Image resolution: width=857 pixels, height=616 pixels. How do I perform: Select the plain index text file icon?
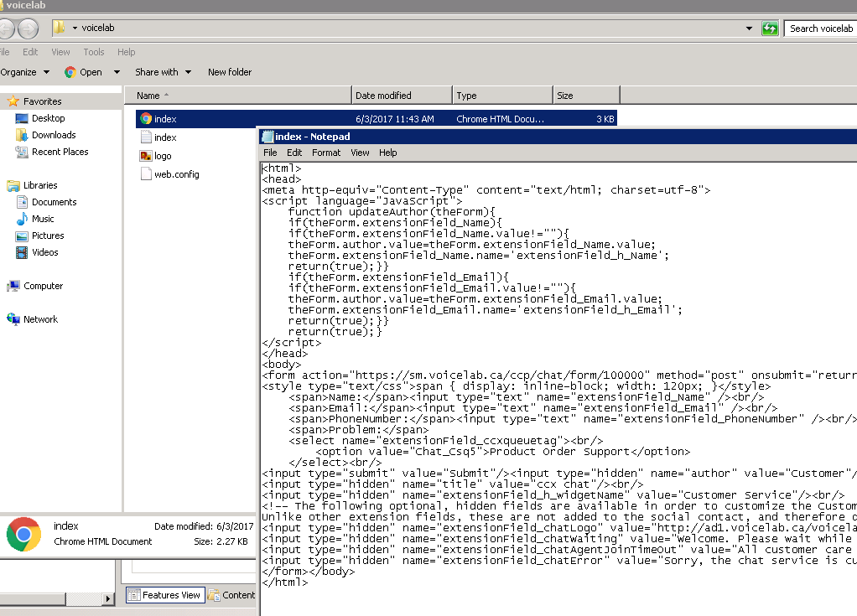tap(146, 137)
